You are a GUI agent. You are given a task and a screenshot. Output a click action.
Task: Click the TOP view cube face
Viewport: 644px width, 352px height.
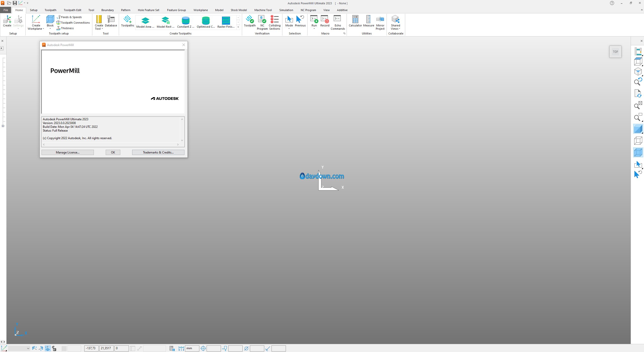click(x=615, y=52)
